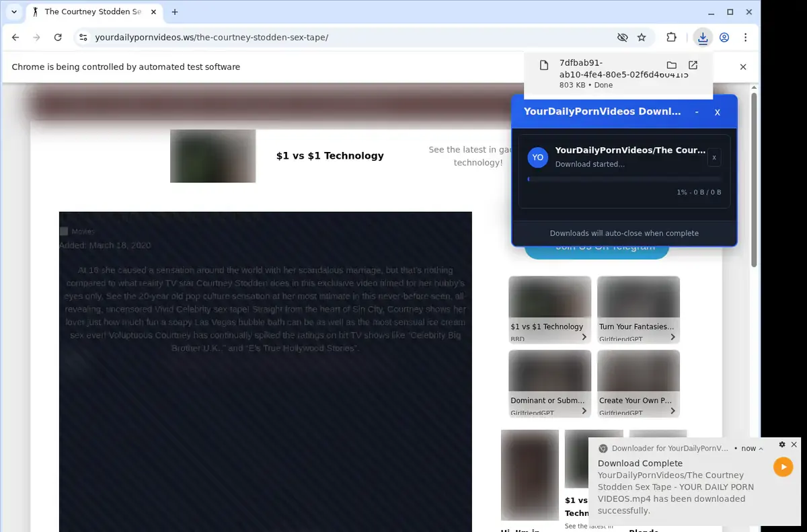Expand chevron on 'Turn Your Fantasies' card
Screen dimensions: 807x532
[x=672, y=337]
